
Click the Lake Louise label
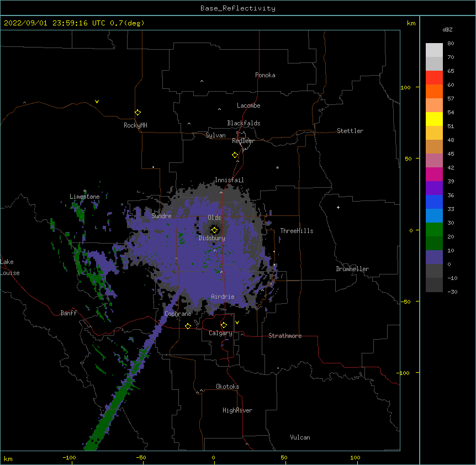click(10, 267)
